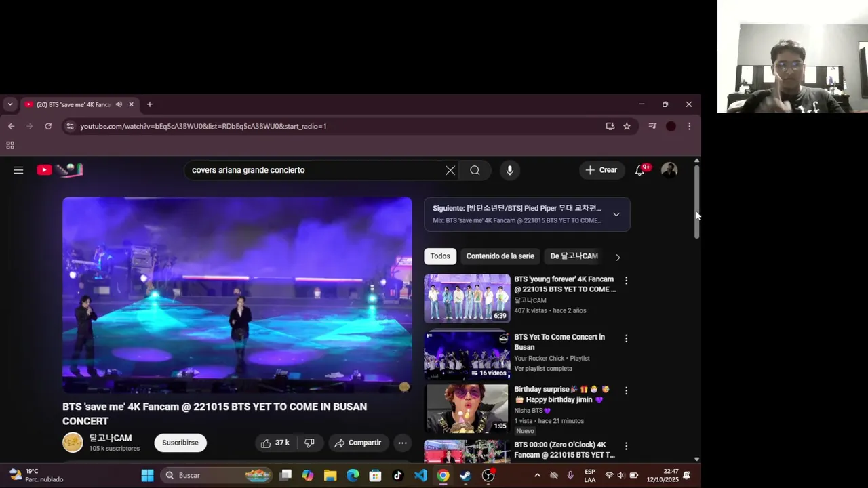Open BTS 'young forever' 4K Fancam title

pyautogui.click(x=565, y=284)
